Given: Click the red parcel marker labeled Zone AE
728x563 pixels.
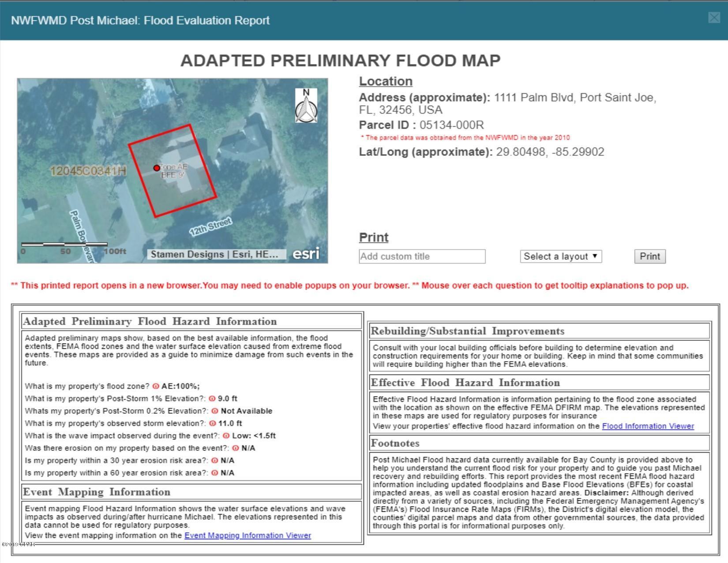Looking at the screenshot, I should (x=157, y=168).
